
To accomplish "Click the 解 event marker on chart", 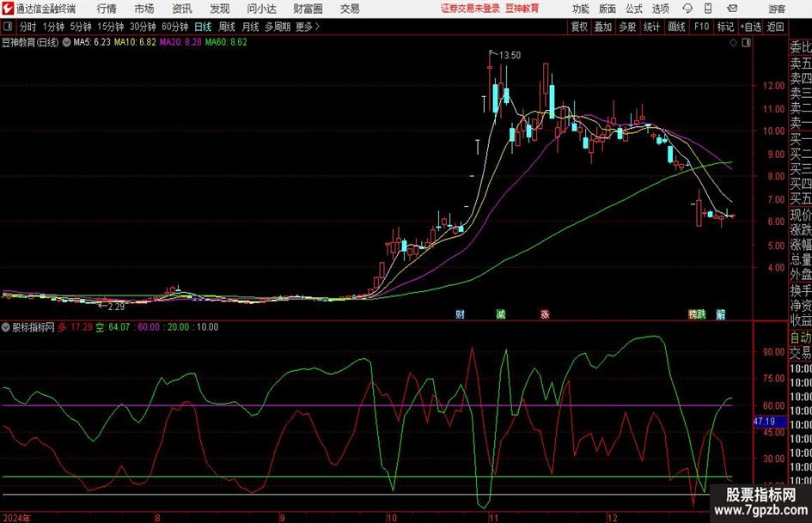I will coord(721,313).
